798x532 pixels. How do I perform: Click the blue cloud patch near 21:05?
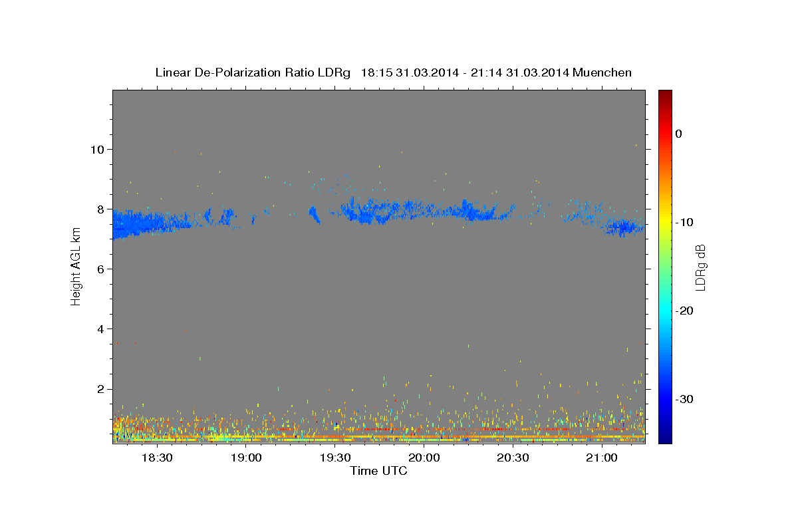click(x=622, y=227)
